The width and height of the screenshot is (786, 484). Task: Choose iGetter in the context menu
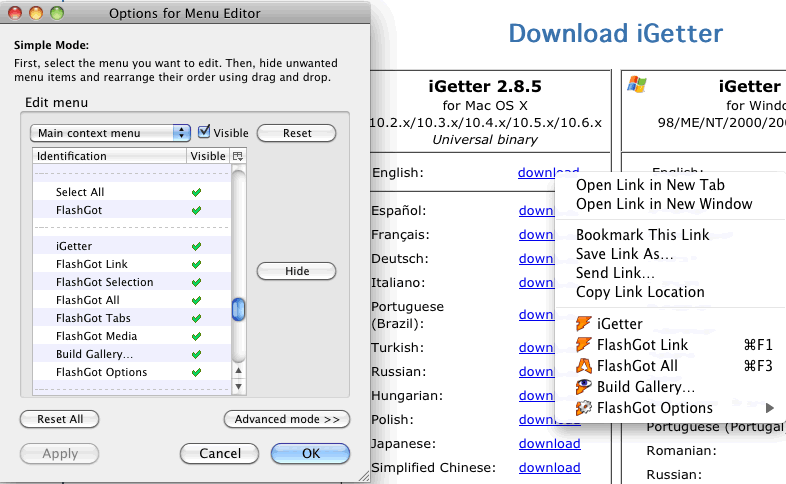tap(620, 324)
